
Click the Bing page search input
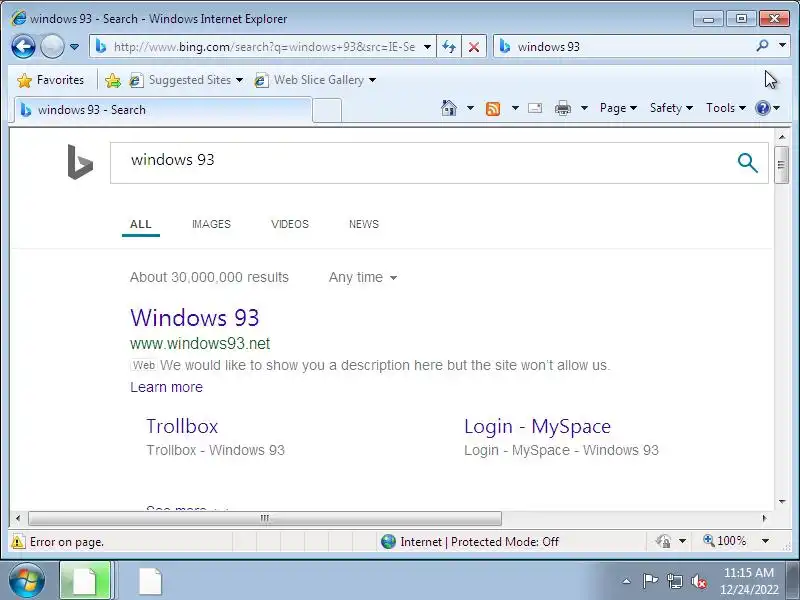tap(418, 163)
